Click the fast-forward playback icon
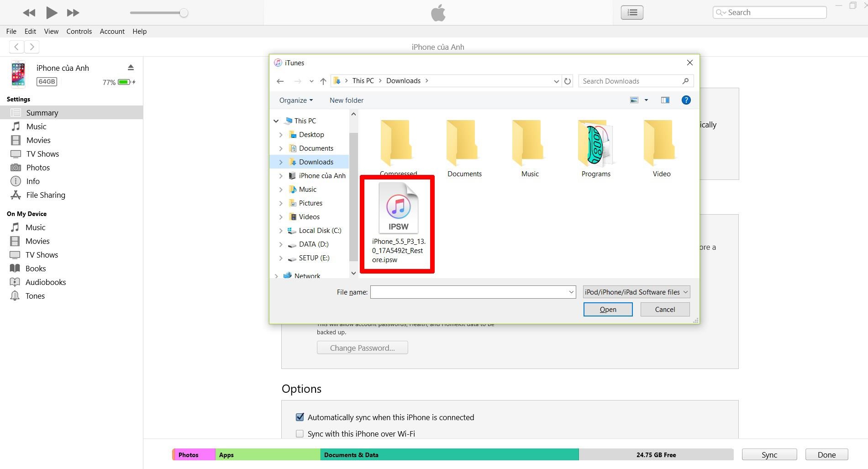Screen dimensions: 868x469 pyautogui.click(x=73, y=13)
